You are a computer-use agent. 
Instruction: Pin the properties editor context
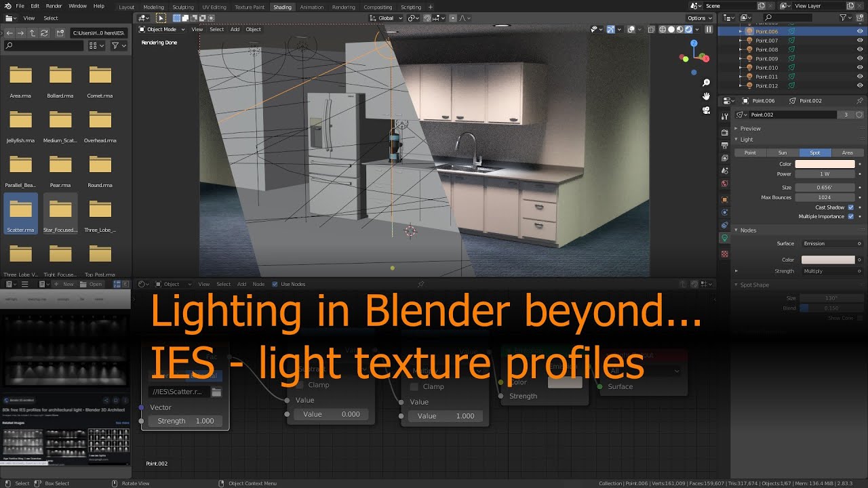click(x=859, y=100)
